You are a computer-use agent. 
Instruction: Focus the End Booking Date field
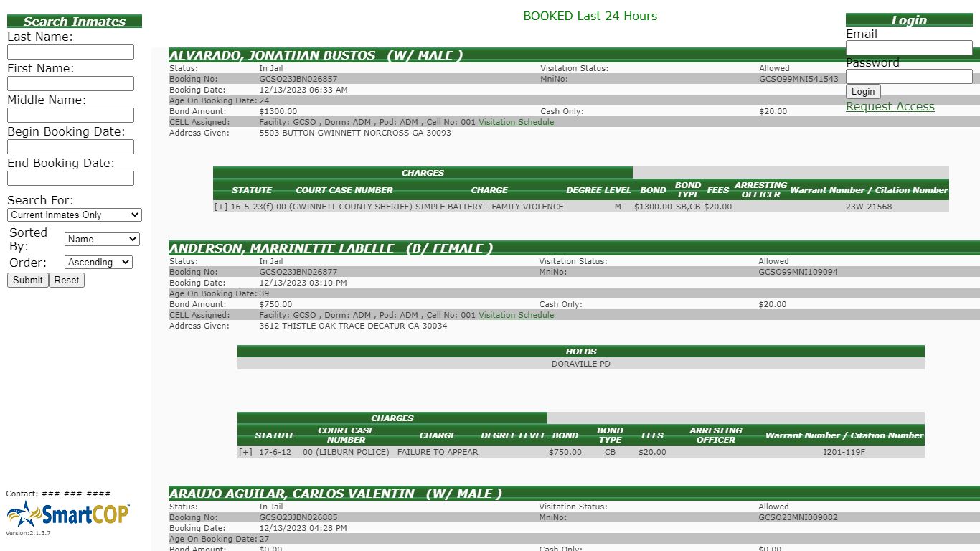tap(70, 178)
